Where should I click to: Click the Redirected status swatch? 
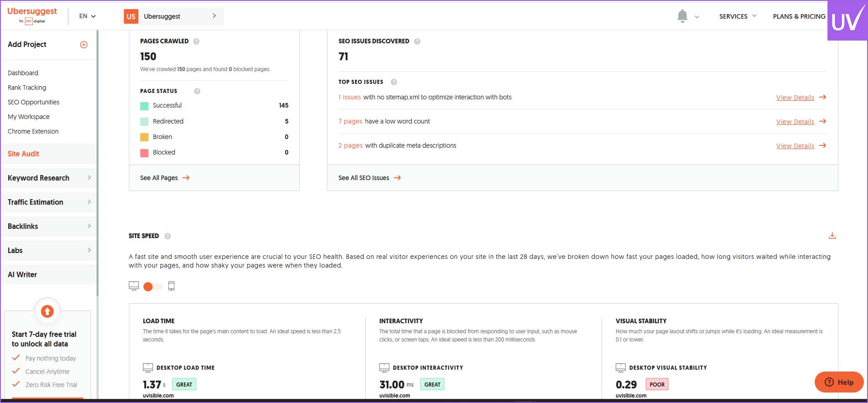tap(144, 122)
